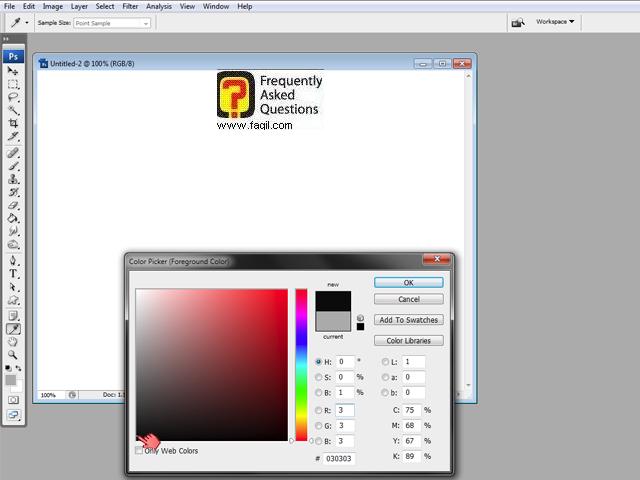
Task: Open the Layer menu
Action: tap(79, 6)
